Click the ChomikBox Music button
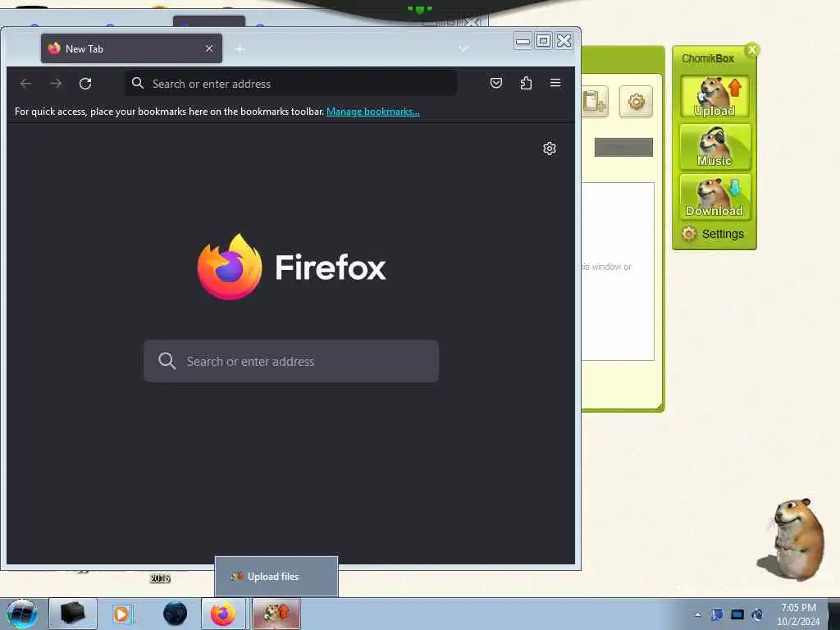This screenshot has width=840, height=630. pos(714,147)
